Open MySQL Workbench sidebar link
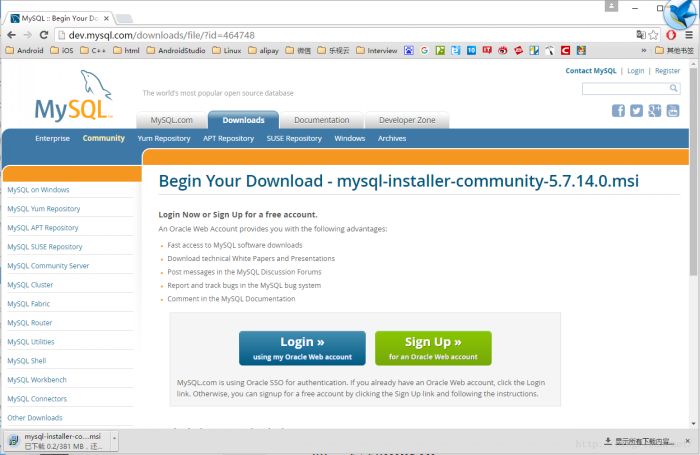700x455 pixels. click(37, 380)
